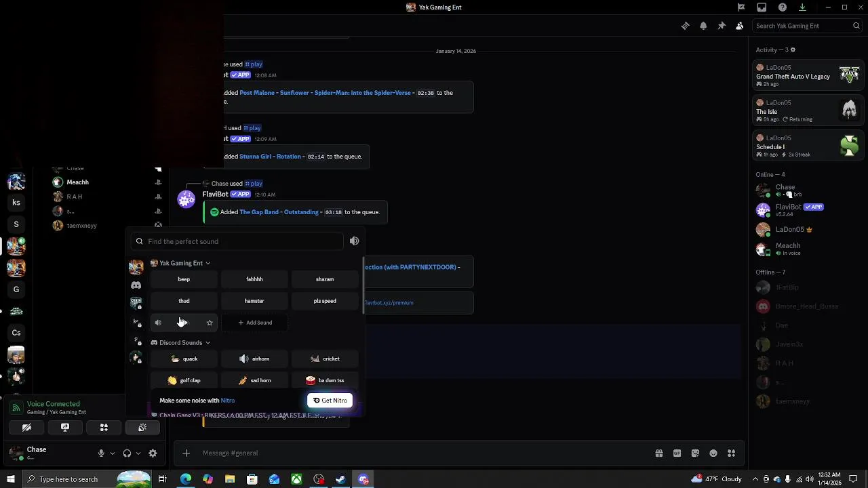Open The Gap Band - Outstanding link

pos(279,212)
